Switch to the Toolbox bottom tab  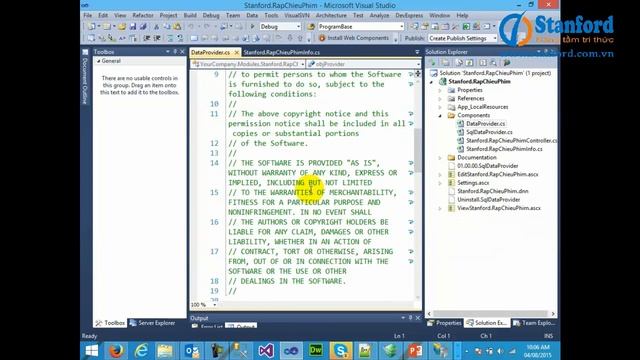tap(110, 323)
